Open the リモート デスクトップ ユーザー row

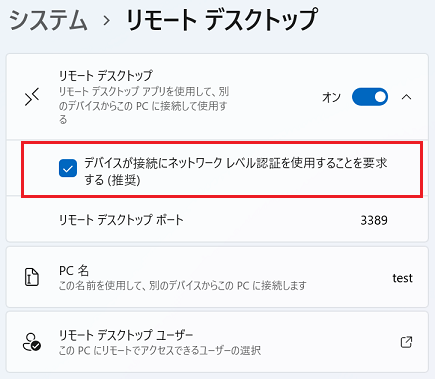217,342
